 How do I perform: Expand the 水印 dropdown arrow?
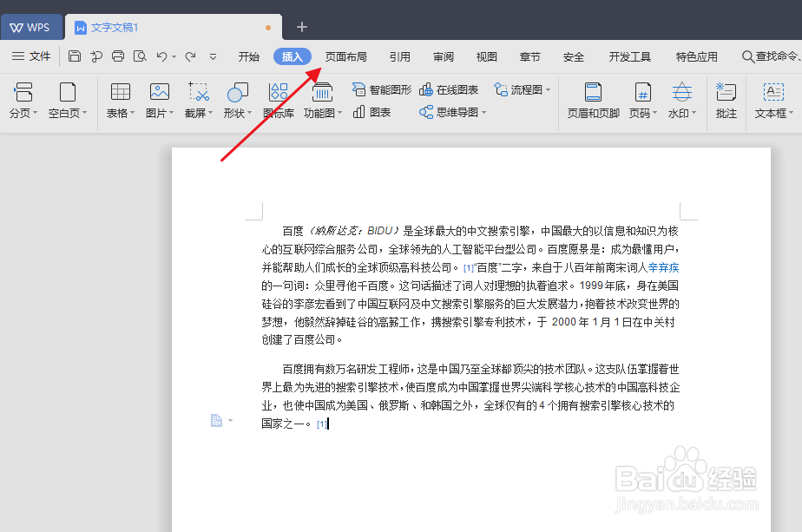(x=694, y=113)
